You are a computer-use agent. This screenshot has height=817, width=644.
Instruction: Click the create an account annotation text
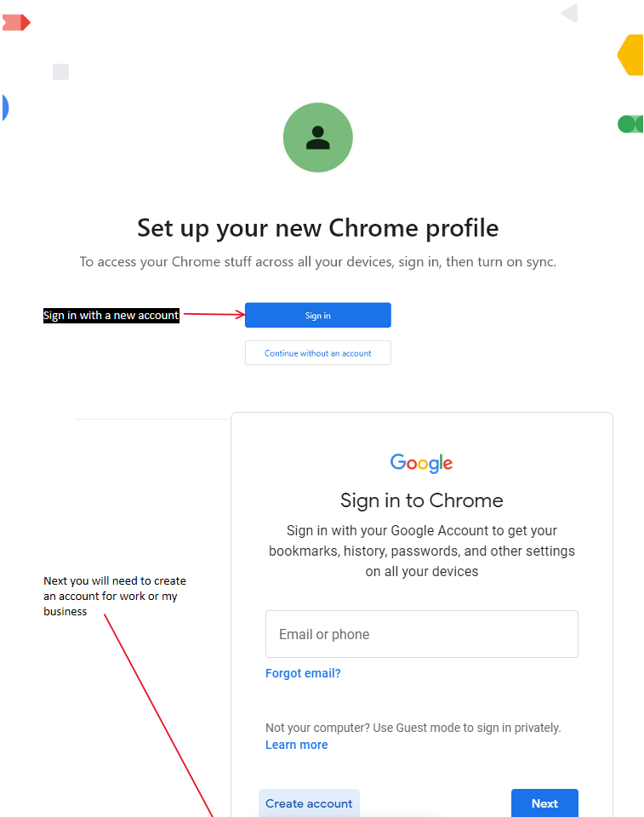point(115,596)
